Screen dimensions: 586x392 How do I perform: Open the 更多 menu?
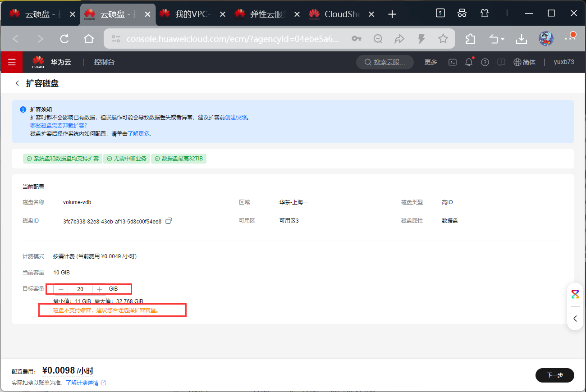[x=431, y=62]
